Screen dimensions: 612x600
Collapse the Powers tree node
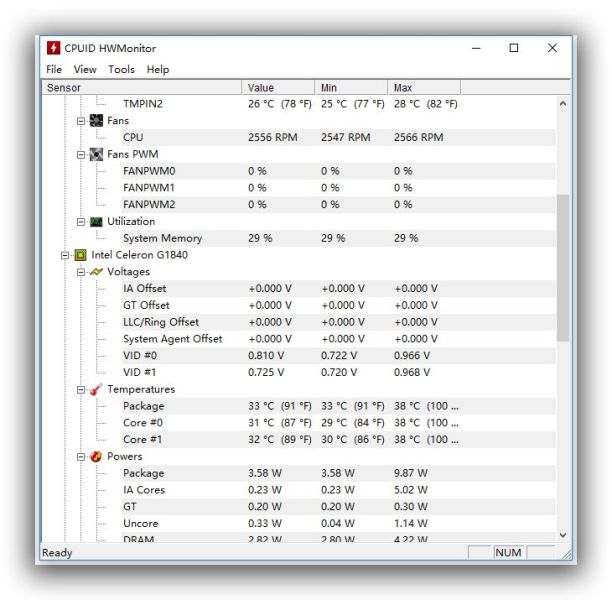point(81,457)
